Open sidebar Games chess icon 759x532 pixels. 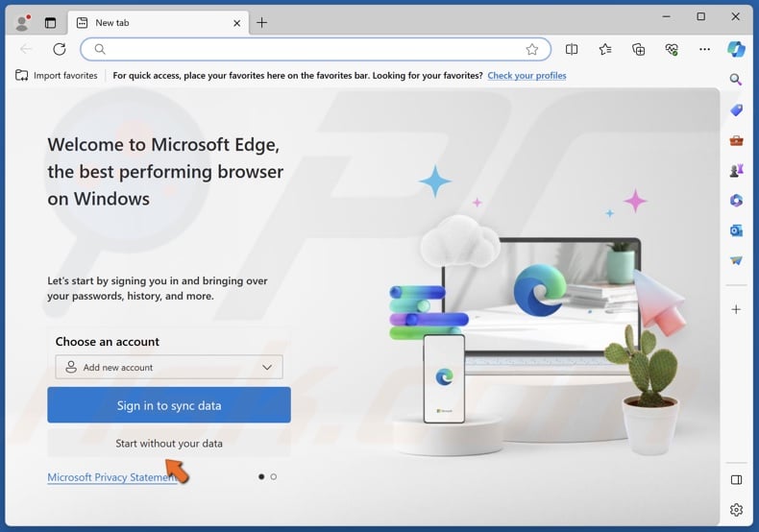click(x=736, y=170)
